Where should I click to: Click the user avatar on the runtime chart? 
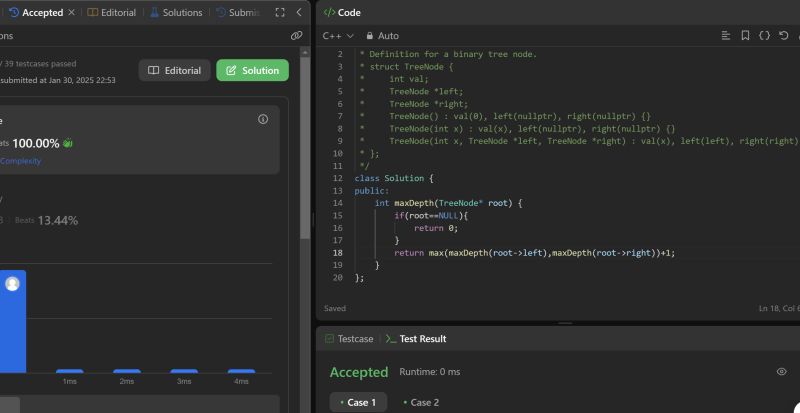coord(12,284)
